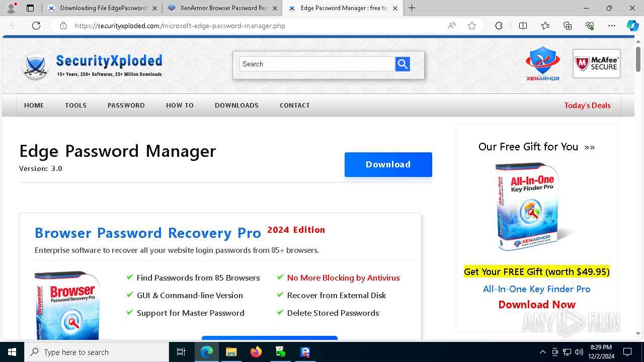Open Task View on the taskbar
The image size is (644, 362).
[x=181, y=352]
